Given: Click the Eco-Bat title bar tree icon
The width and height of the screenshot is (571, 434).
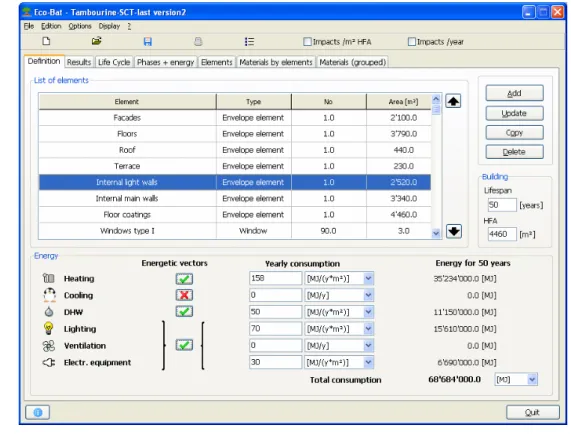Looking at the screenshot, I should 27,12.
